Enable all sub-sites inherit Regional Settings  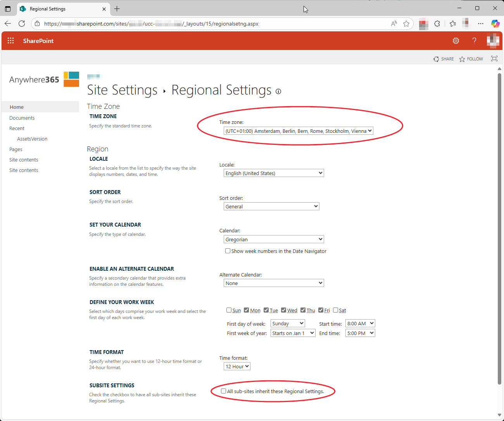[x=224, y=391]
